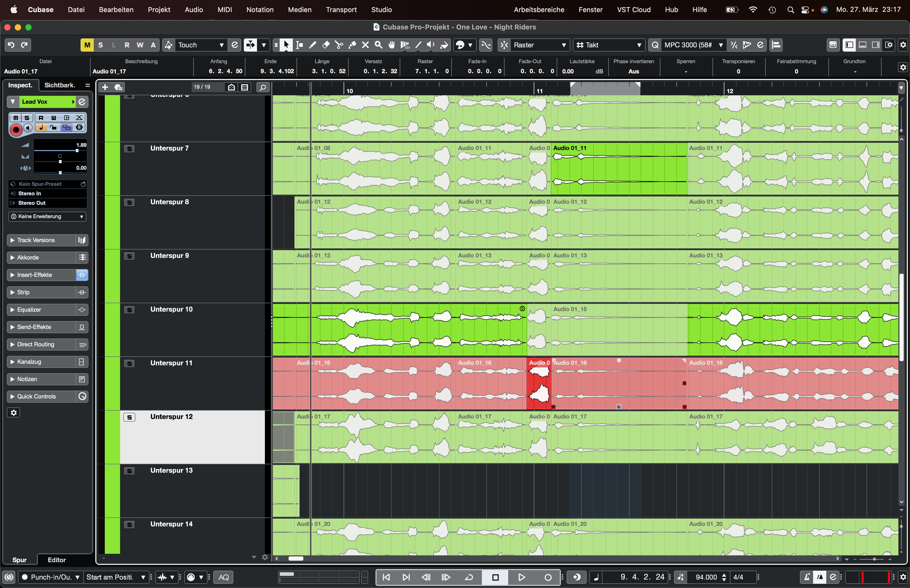The image size is (910, 588).
Task: Toggle global Mute M button
Action: 87,45
